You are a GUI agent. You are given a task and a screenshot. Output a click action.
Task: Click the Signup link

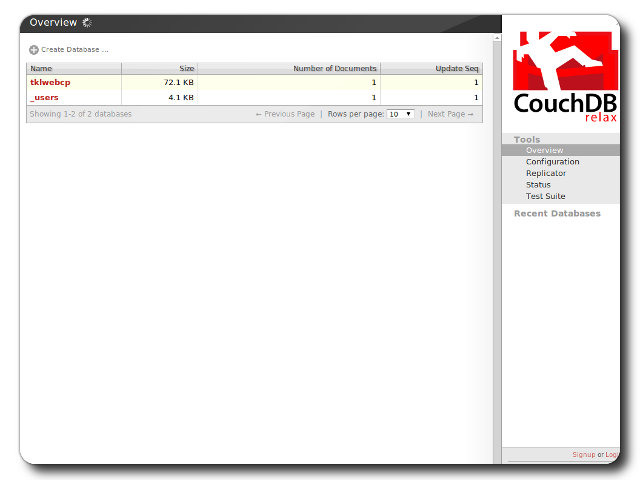coord(583,455)
